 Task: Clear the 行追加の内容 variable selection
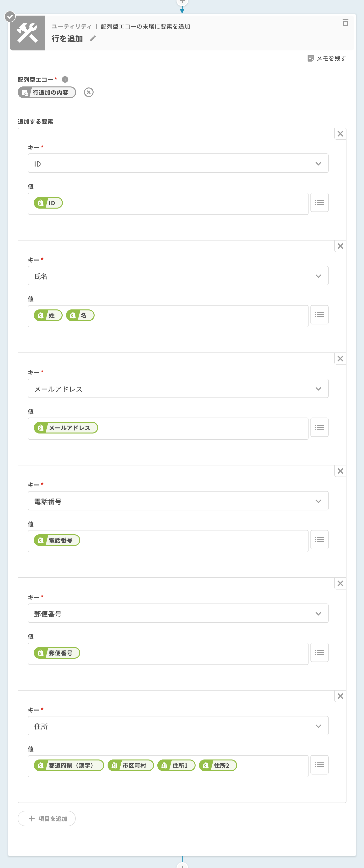click(89, 92)
